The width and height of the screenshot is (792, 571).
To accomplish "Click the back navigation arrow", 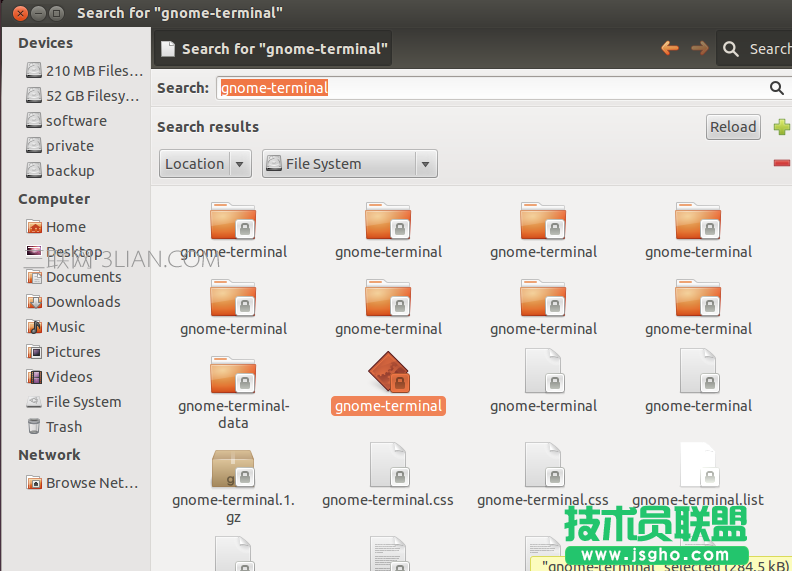I will tap(670, 48).
